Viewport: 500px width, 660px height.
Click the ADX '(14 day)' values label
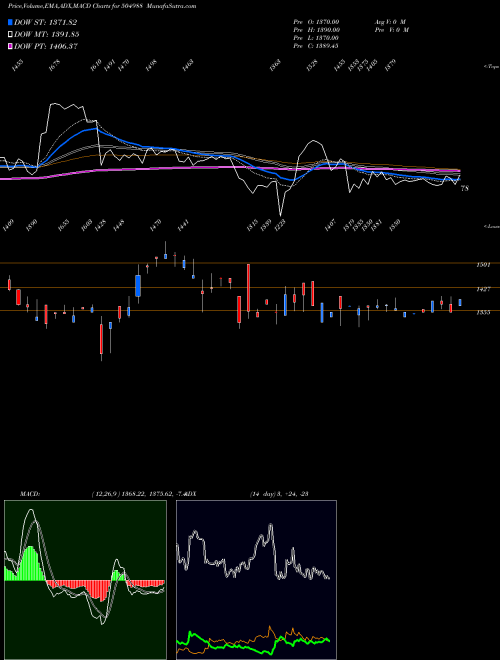(x=279, y=493)
